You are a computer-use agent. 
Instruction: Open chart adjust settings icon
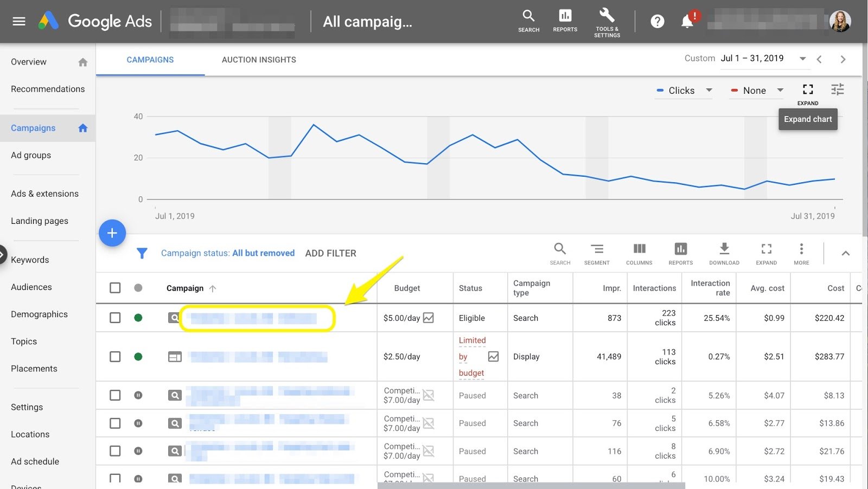(837, 89)
